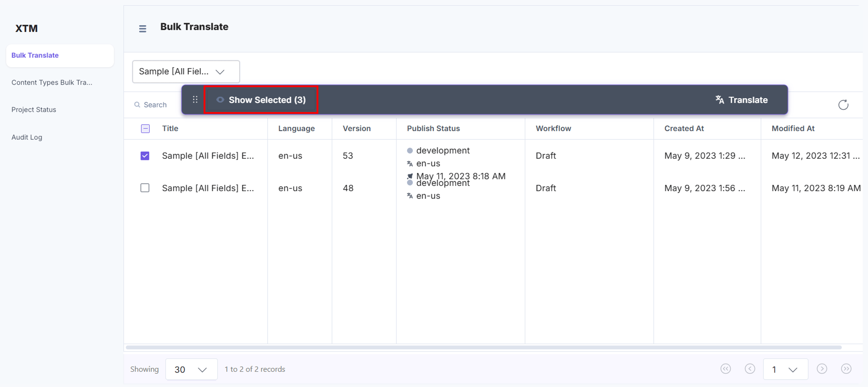Click the Workflow column header
This screenshot has height=387, width=868.
pyautogui.click(x=553, y=128)
